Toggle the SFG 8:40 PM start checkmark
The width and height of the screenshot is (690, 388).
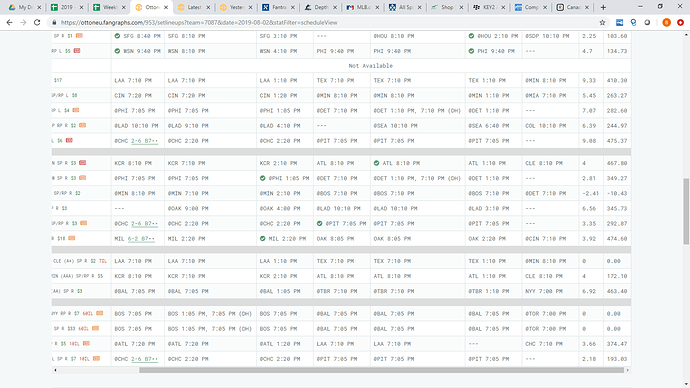coord(117,36)
